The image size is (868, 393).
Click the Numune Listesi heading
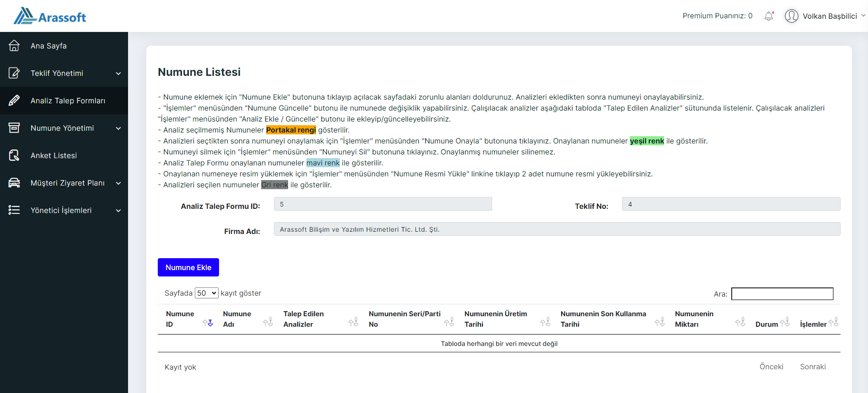(x=199, y=72)
